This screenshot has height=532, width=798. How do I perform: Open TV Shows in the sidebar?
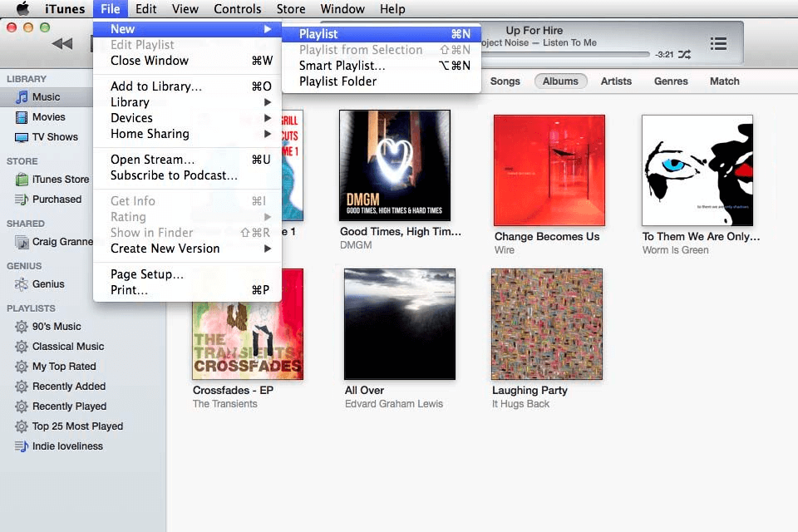pos(54,137)
